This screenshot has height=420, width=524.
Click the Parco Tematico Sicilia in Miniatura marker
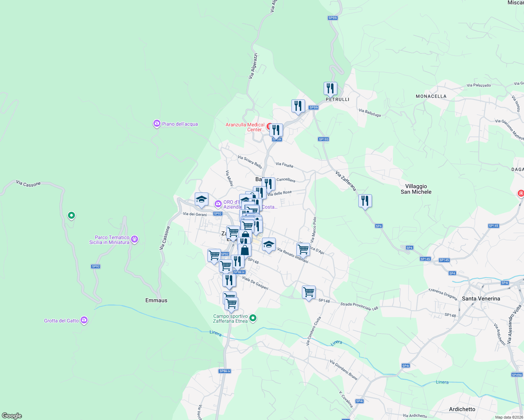(134, 239)
